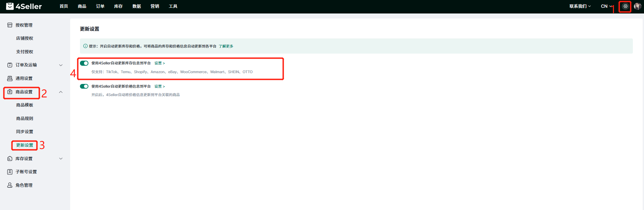Click the 库存设置 sidebar icon
Screen dimensions: 644x210
[10, 159]
